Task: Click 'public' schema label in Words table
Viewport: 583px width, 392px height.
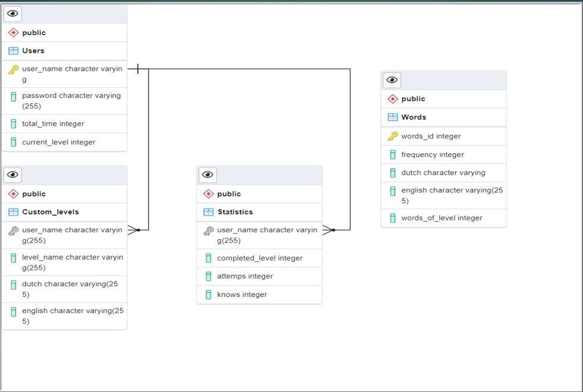Action: (413, 99)
